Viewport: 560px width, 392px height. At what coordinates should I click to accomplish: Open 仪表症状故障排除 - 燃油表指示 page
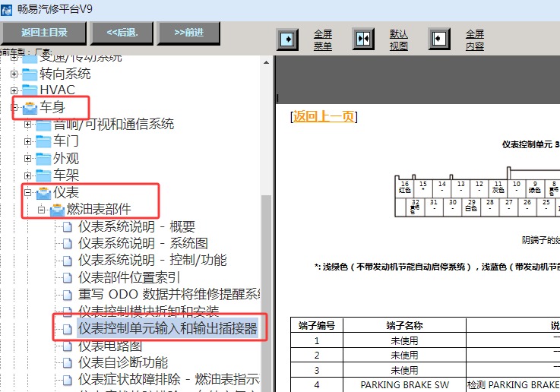click(x=169, y=379)
